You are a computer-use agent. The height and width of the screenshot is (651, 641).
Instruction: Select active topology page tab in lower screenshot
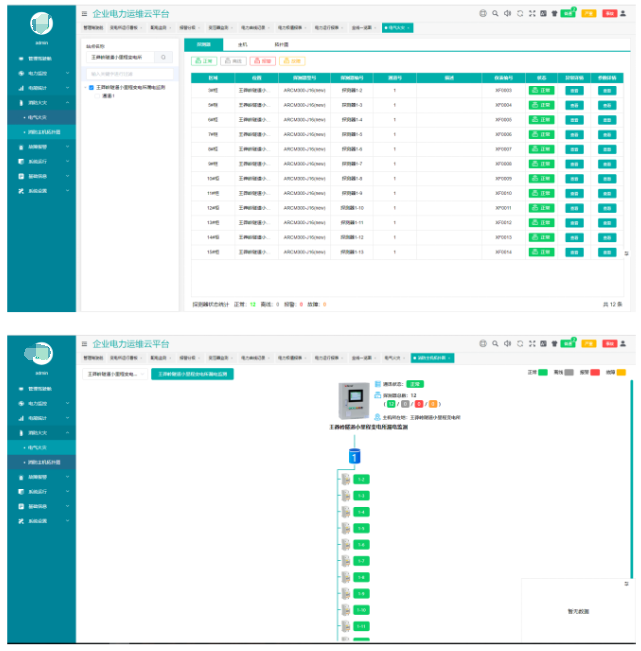click(x=432, y=358)
